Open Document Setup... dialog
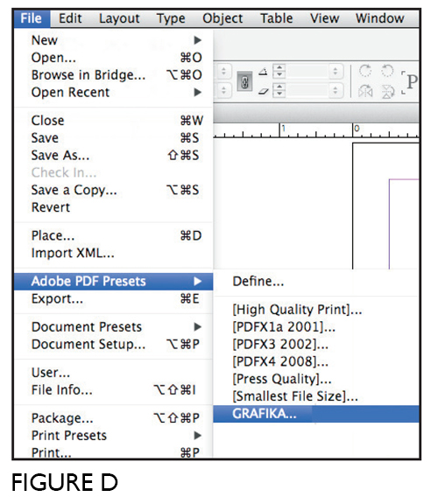 pyautogui.click(x=114, y=344)
